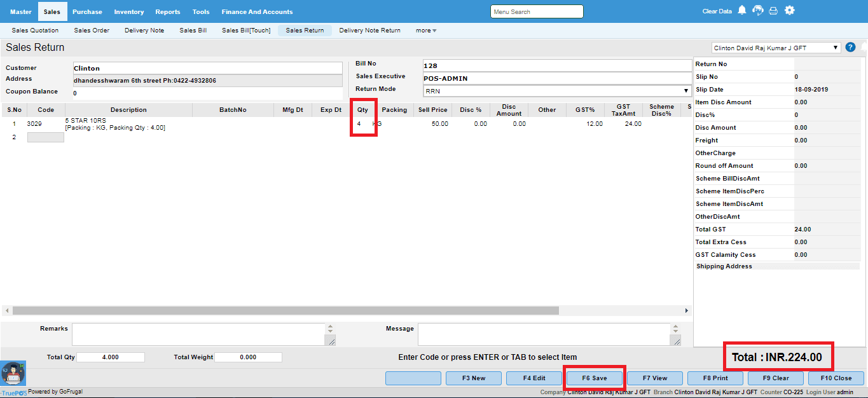Open the settings gear icon

click(790, 11)
